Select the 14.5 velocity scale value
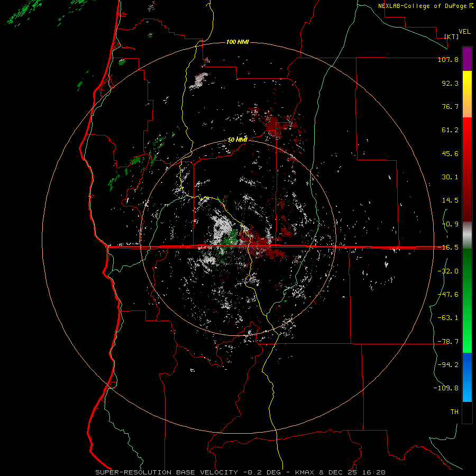Viewport: 476px width, 476px height. (450, 200)
